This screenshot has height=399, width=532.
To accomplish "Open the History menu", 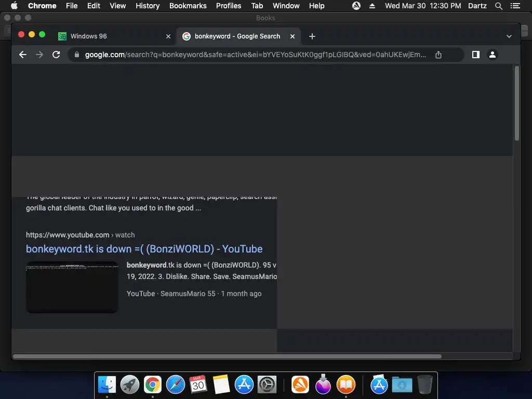I will [x=148, y=6].
